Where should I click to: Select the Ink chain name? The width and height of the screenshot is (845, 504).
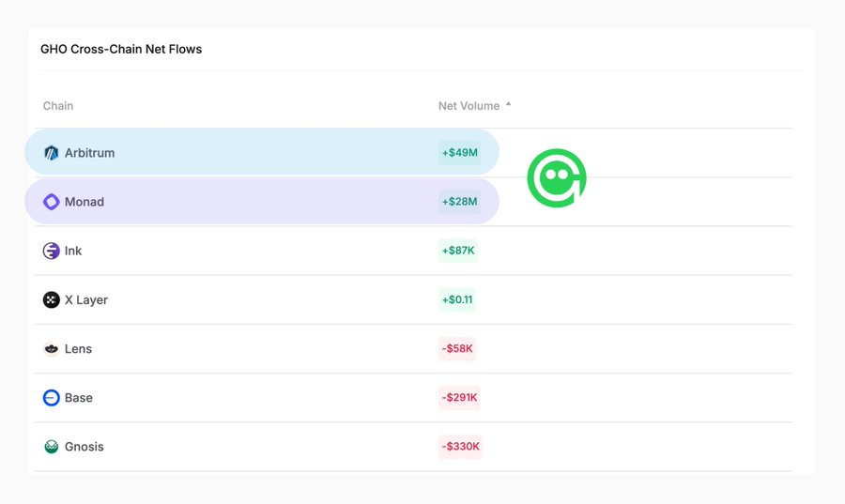pyautogui.click(x=73, y=251)
